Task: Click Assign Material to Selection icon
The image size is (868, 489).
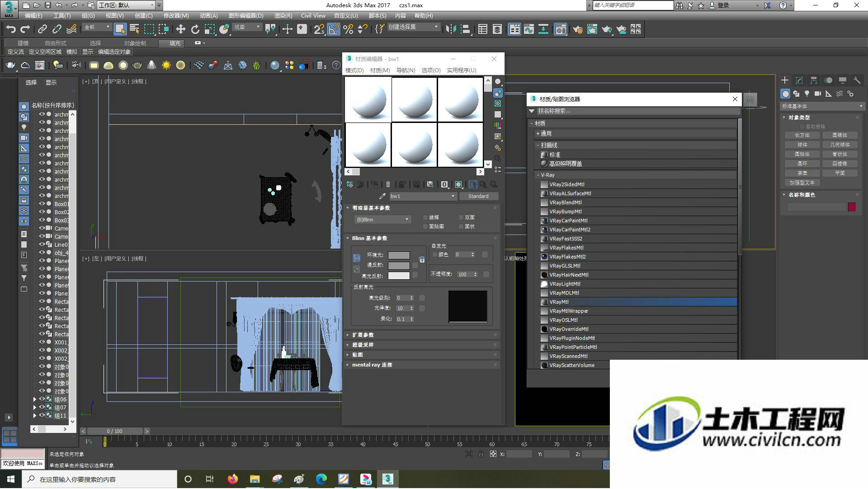Action: pyautogui.click(x=374, y=184)
